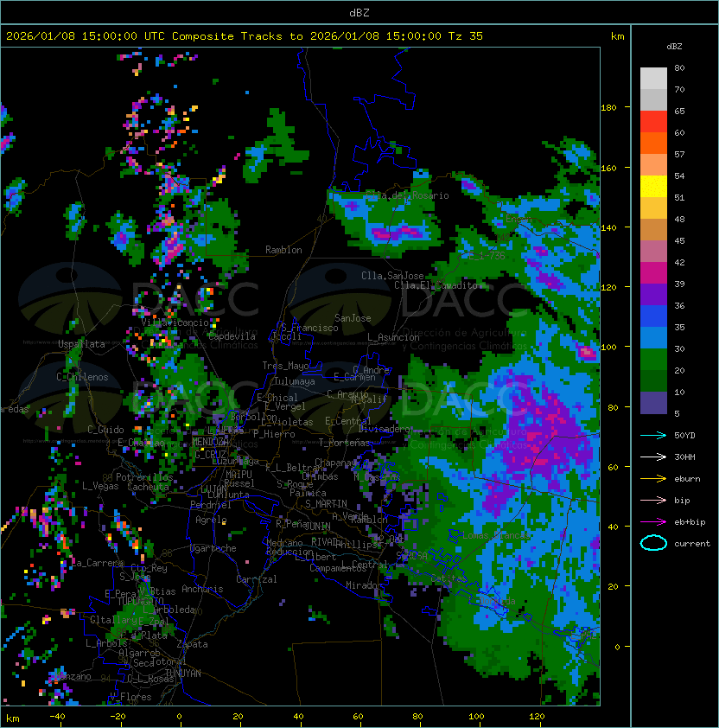This screenshot has height=728, width=719.
Task: Click the TUNUYAN label on the map
Action: [182, 673]
